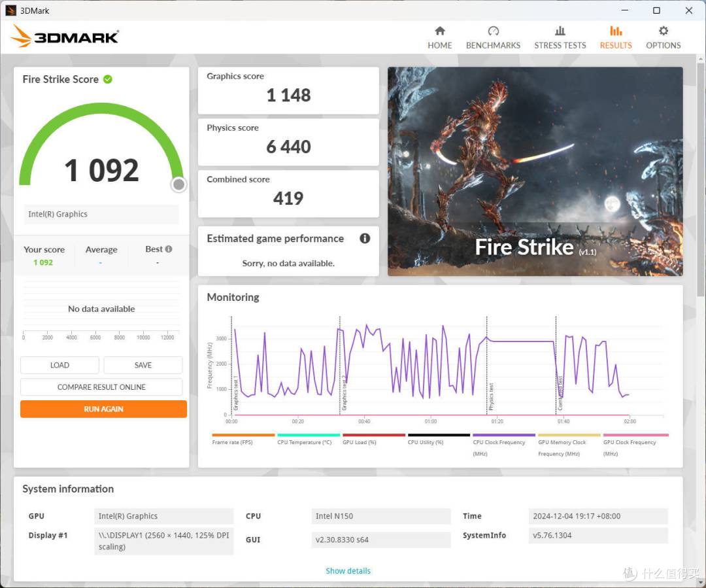706x588 pixels.
Task: Click the green validation checkmark icon
Action: (108, 79)
